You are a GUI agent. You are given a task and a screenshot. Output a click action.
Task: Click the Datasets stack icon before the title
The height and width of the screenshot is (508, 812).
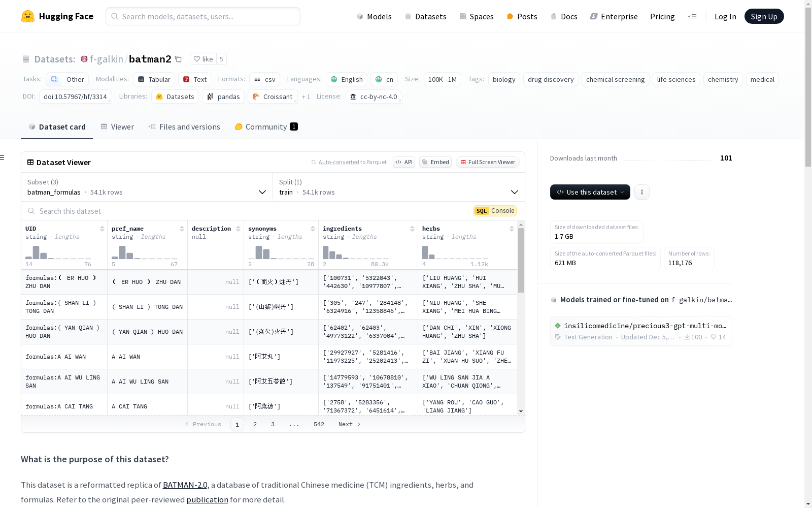pos(26,59)
